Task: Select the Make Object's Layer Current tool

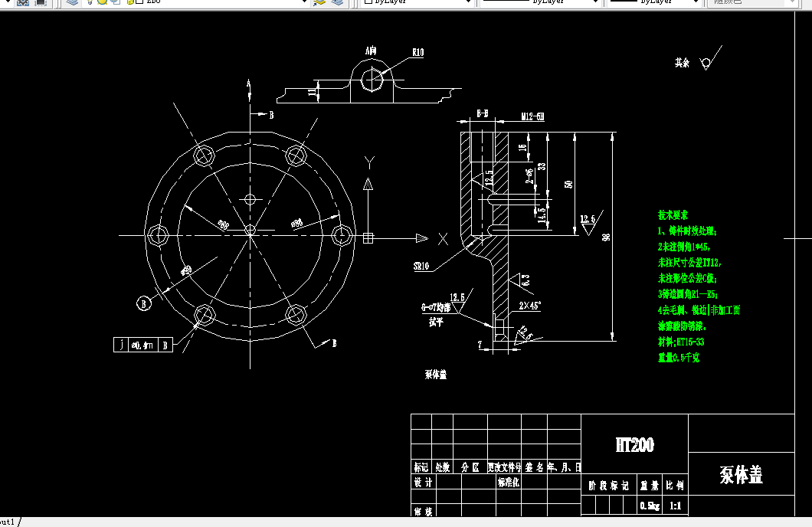Action: (319, 2)
